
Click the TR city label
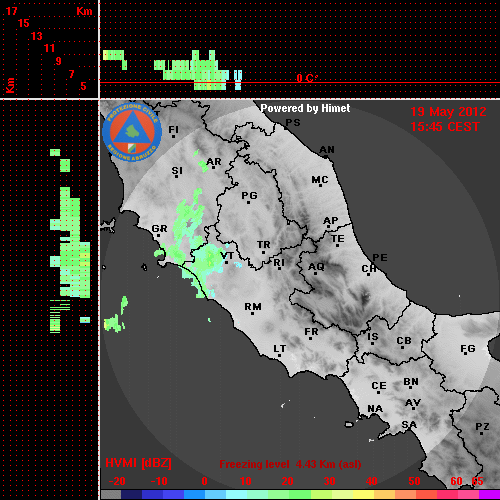coord(264,245)
